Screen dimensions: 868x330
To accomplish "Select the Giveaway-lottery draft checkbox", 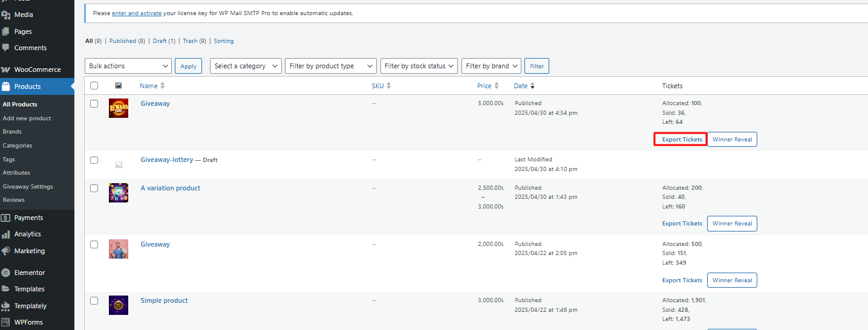I will point(94,160).
